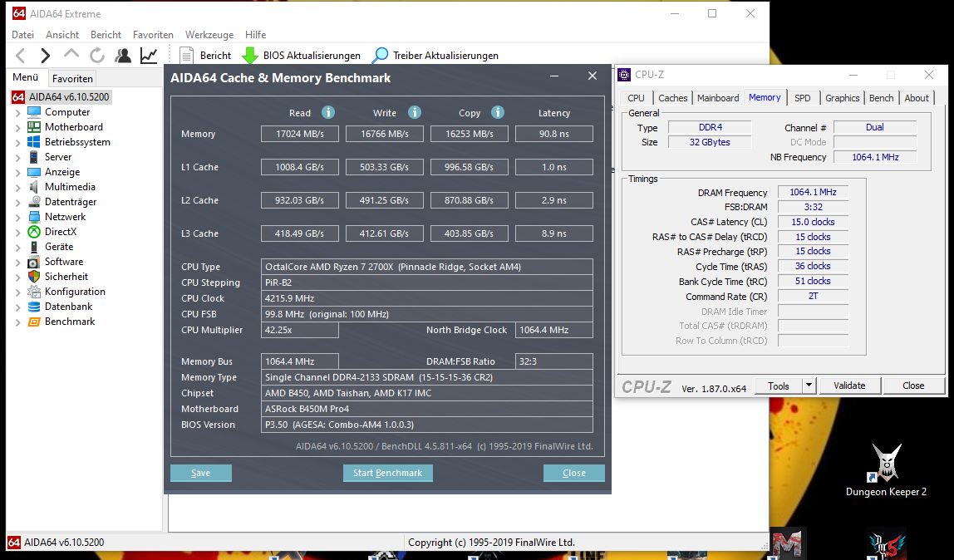Select DirectX Xbox icon in tree

coord(34,232)
